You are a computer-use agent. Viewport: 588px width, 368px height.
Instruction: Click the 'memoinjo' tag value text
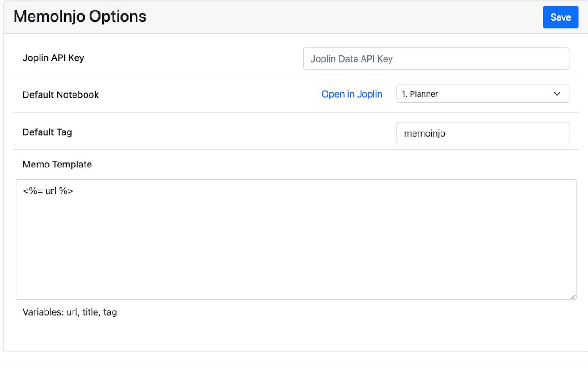coord(424,134)
